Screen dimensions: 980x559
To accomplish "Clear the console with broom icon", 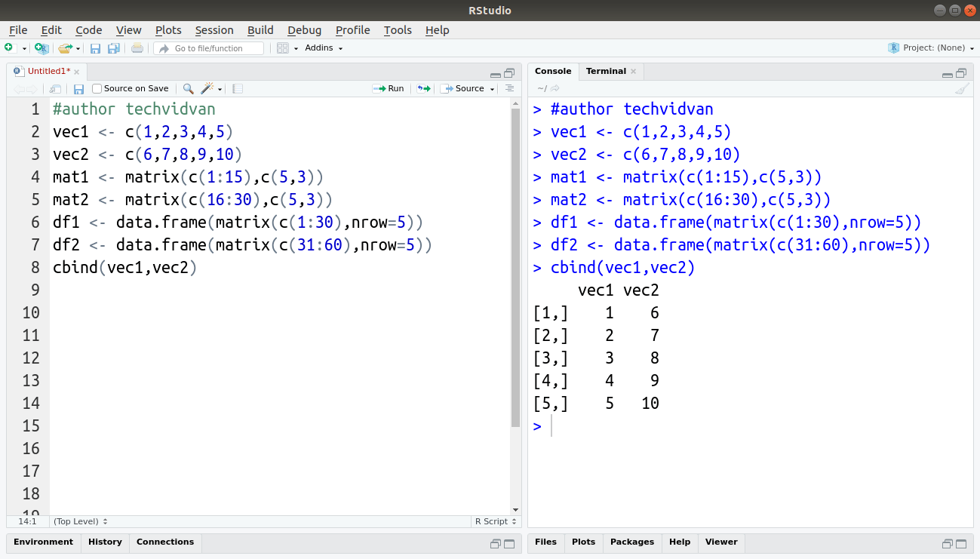I will point(962,89).
